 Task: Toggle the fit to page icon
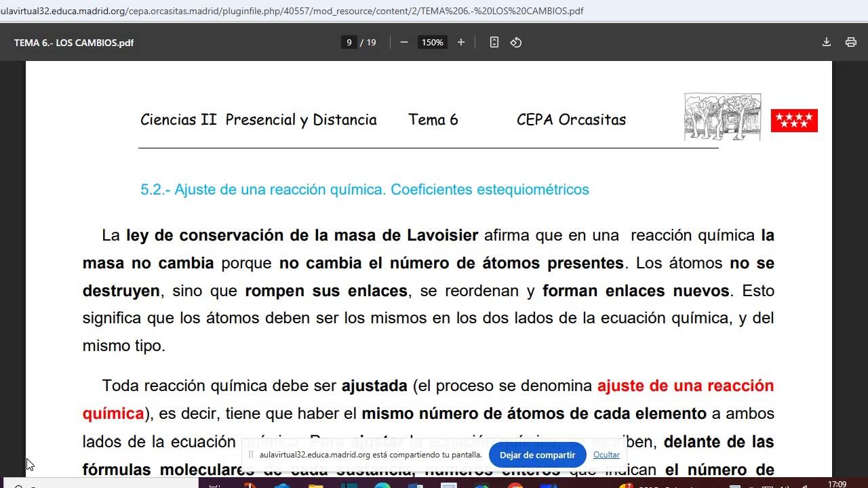tap(494, 42)
